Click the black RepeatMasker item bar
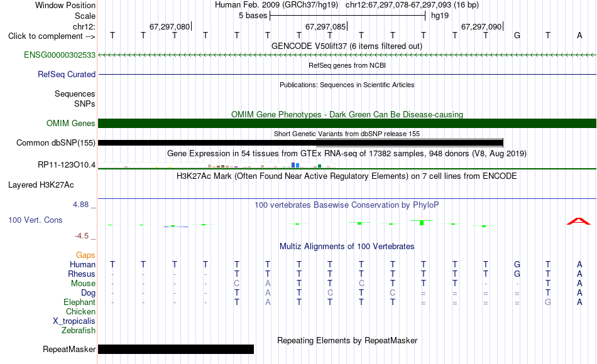 [x=176, y=349]
